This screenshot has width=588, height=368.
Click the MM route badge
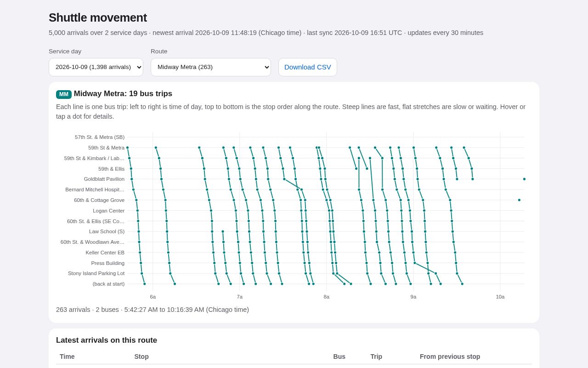click(x=64, y=94)
